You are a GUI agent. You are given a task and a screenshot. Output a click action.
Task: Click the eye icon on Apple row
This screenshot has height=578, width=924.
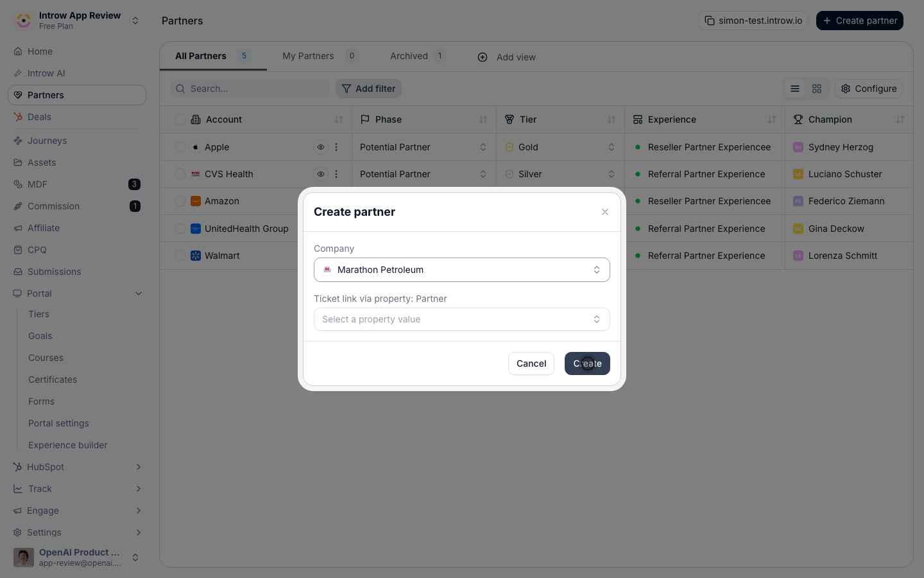coord(321,147)
